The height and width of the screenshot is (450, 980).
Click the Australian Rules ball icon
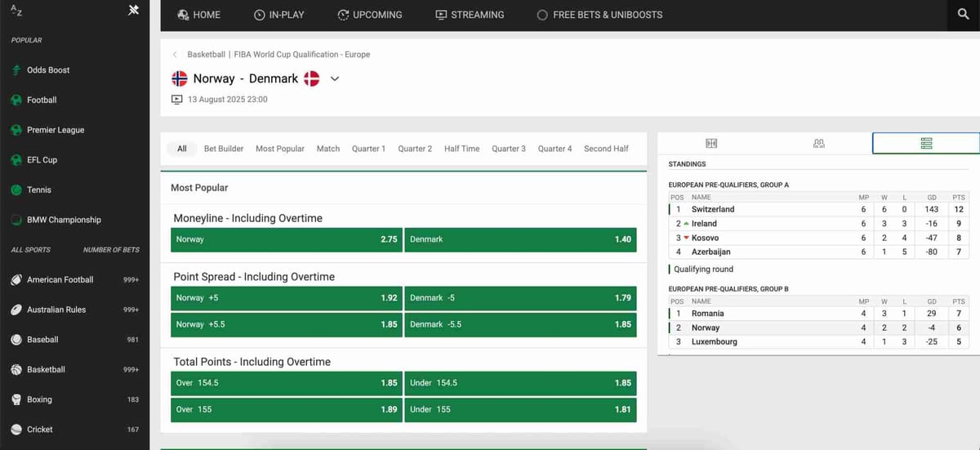(16, 310)
